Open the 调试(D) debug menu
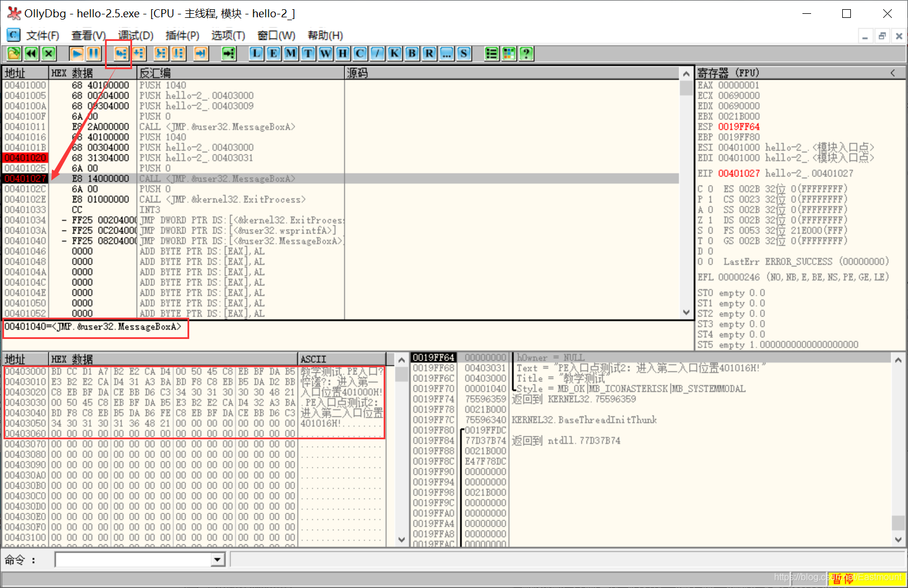This screenshot has width=908, height=588. tap(136, 35)
